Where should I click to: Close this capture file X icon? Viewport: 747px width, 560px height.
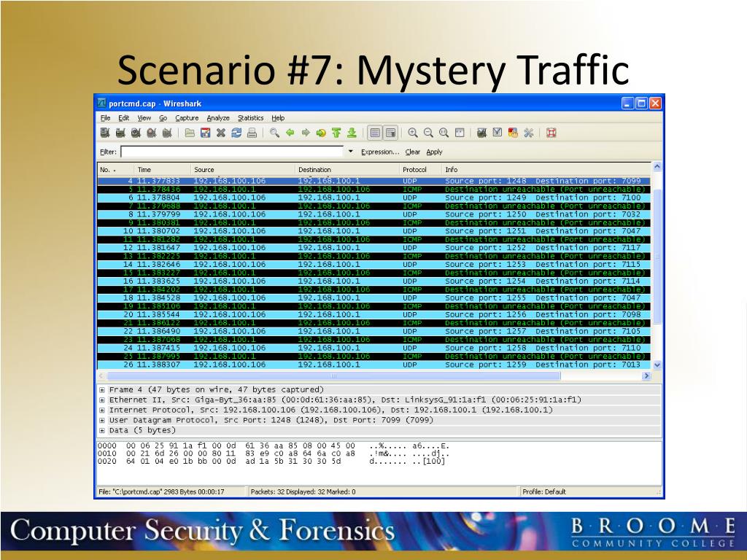tap(220, 133)
